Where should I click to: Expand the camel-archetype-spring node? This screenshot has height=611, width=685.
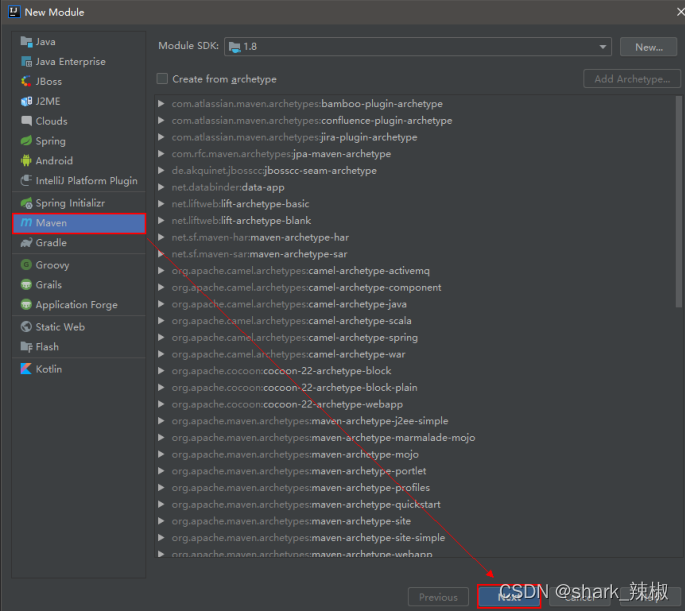(161, 337)
